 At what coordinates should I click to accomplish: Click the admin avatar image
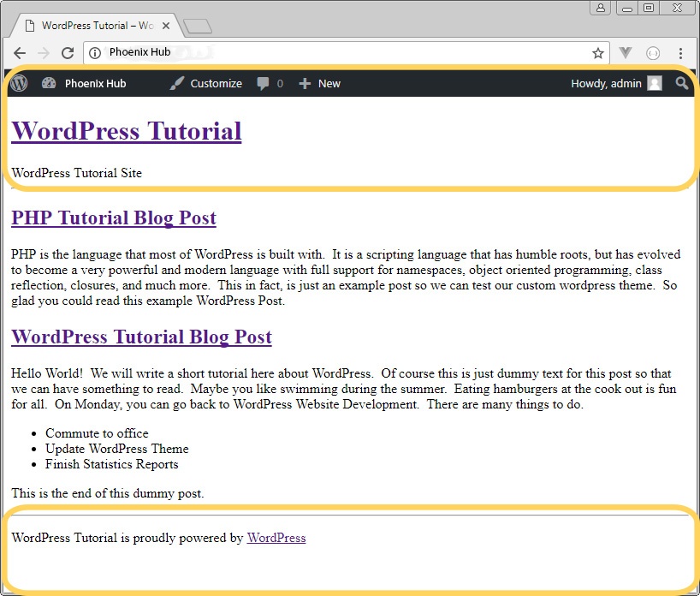(x=653, y=83)
